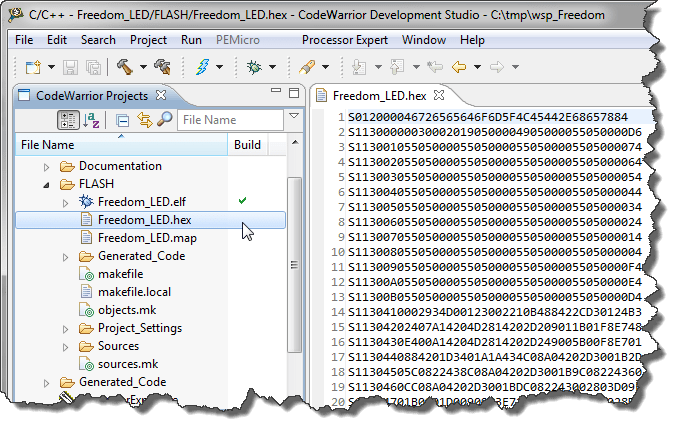The height and width of the screenshot is (435, 684).
Task: Click the Debug bug icon
Action: click(x=254, y=67)
